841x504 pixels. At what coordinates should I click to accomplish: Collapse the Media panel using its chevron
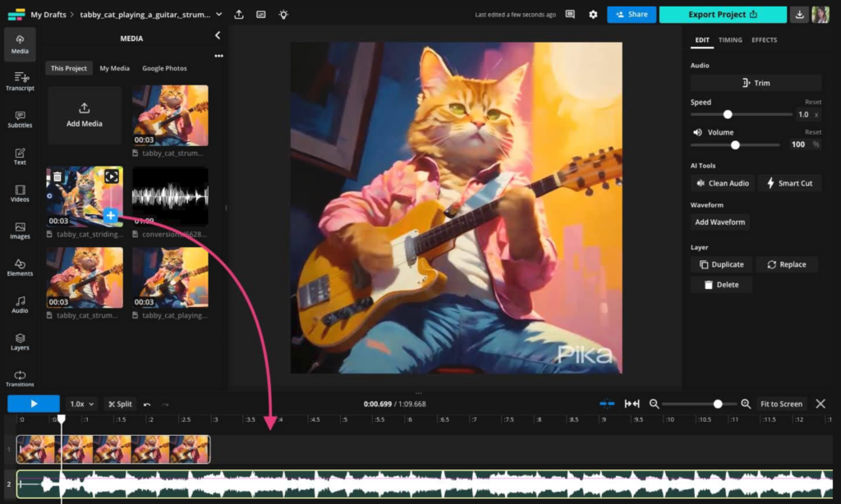point(218,35)
